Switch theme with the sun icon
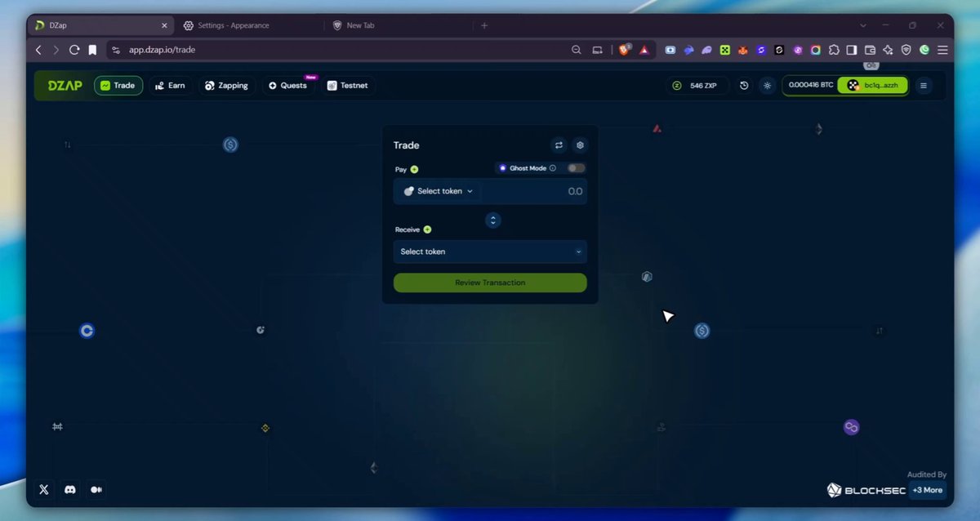 coord(767,86)
